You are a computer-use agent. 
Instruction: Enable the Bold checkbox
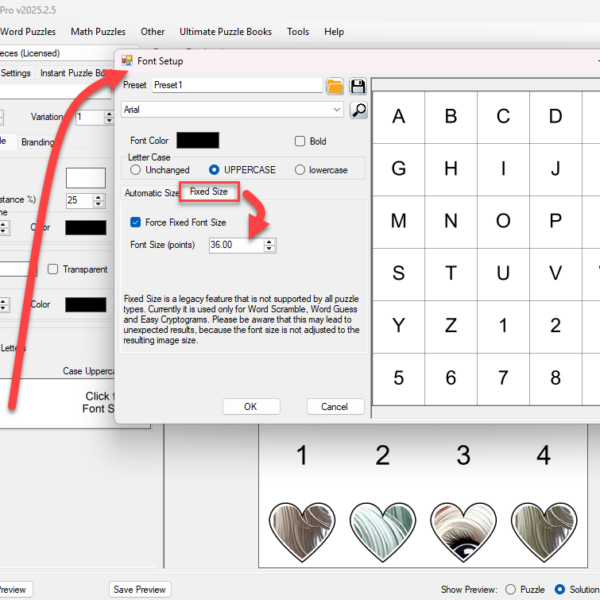pos(300,141)
